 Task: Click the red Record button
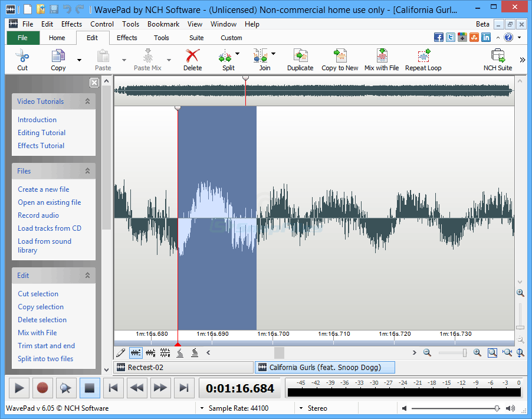42,388
